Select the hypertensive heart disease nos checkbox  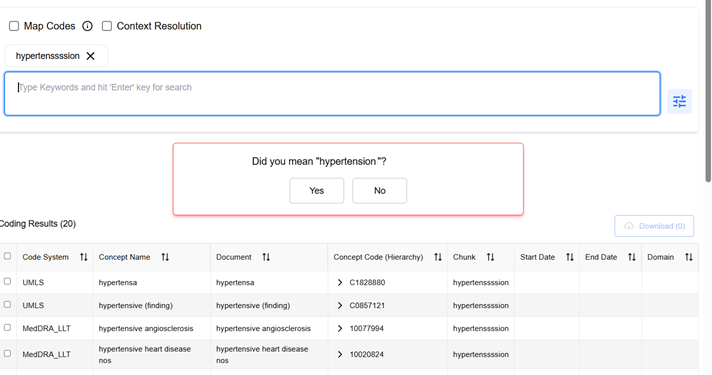(7, 353)
